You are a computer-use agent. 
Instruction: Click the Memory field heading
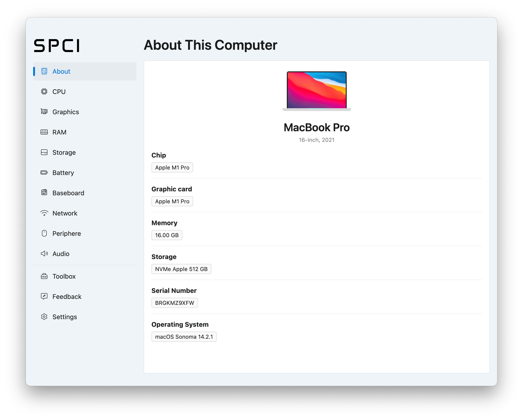164,223
